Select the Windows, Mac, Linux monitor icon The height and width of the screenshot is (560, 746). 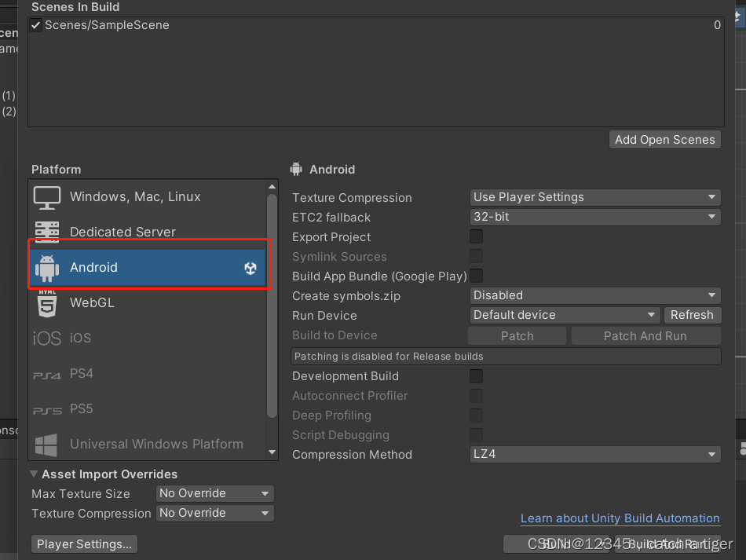(47, 197)
